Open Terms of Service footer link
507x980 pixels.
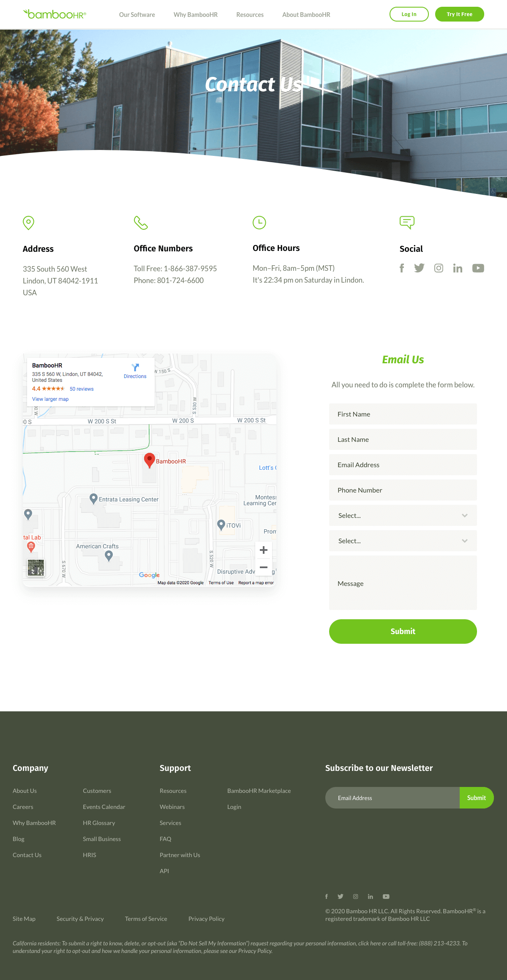(146, 919)
